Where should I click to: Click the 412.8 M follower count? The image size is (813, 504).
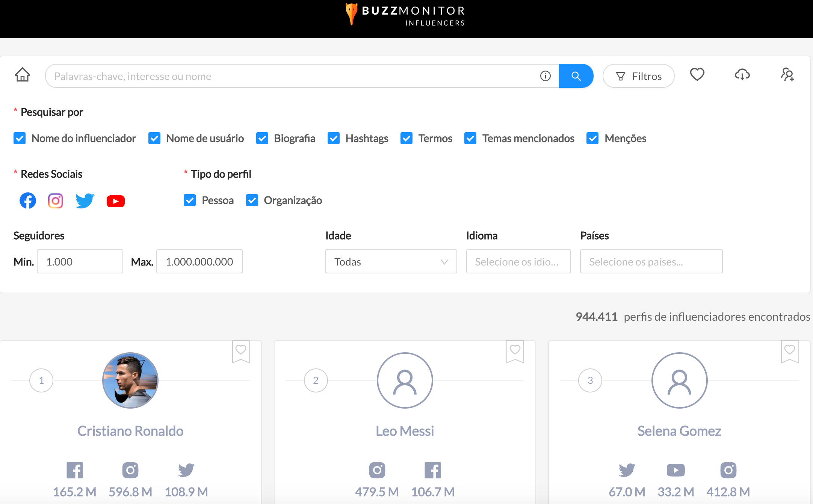coord(728,492)
